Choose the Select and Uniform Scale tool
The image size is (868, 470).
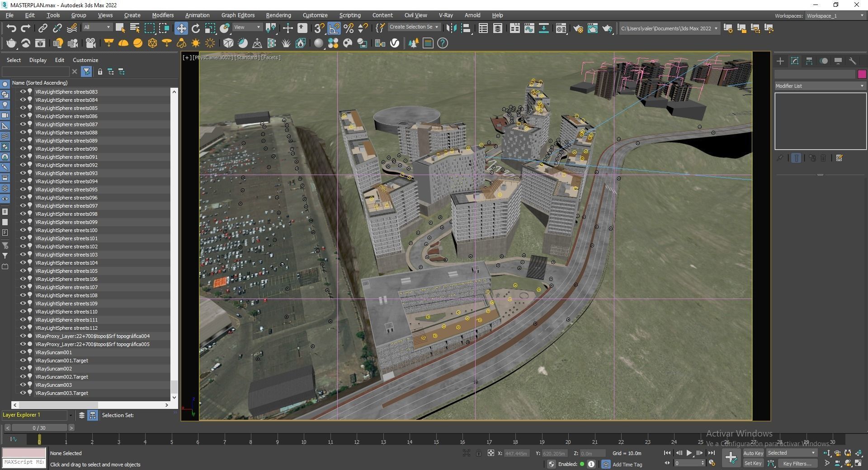click(210, 28)
